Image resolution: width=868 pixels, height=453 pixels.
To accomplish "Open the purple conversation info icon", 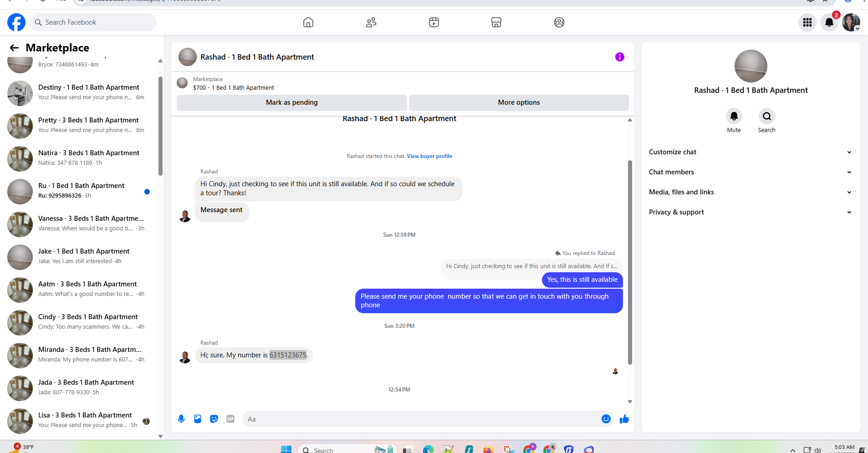I will coord(620,57).
